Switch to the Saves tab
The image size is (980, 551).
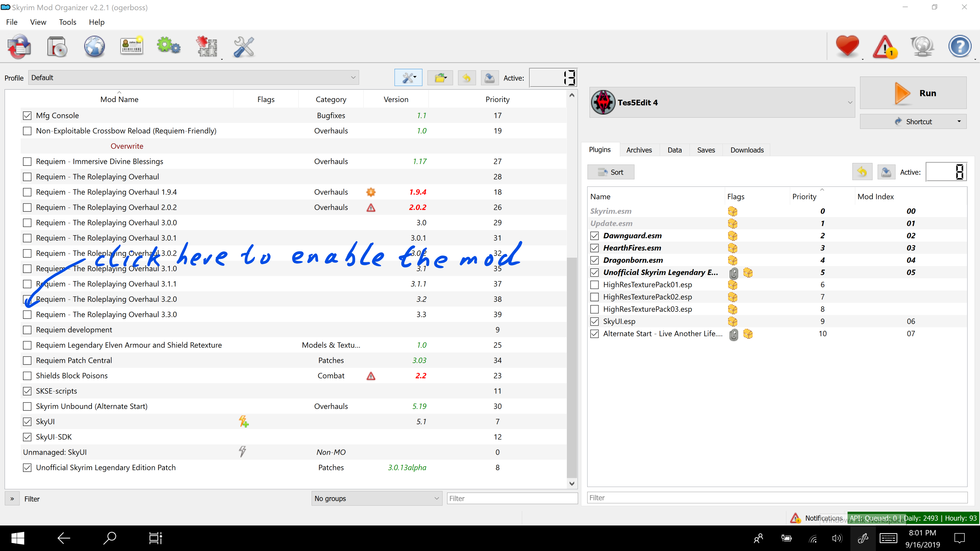pos(706,150)
